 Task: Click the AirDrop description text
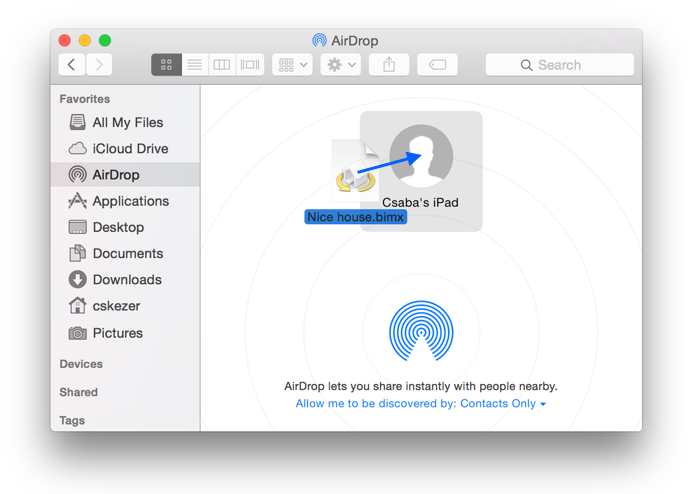pos(420,386)
